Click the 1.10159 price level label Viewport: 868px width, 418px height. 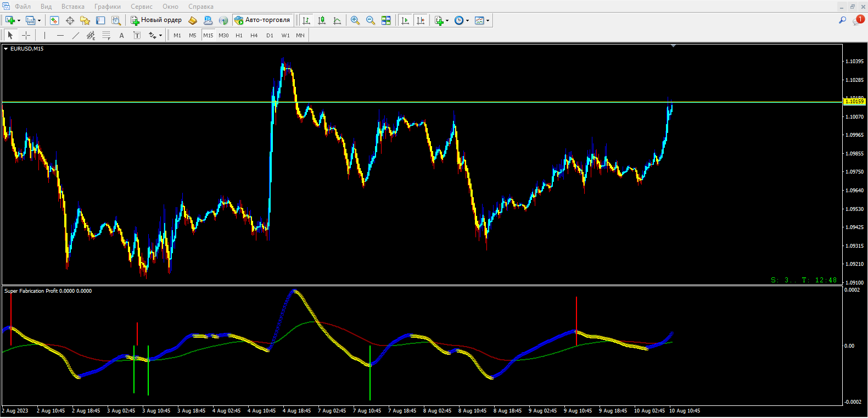[x=854, y=102]
